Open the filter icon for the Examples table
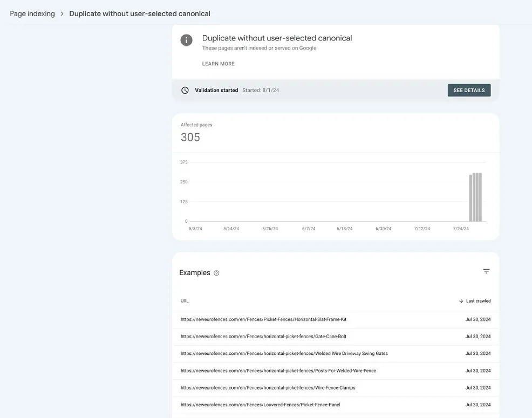 pos(486,271)
